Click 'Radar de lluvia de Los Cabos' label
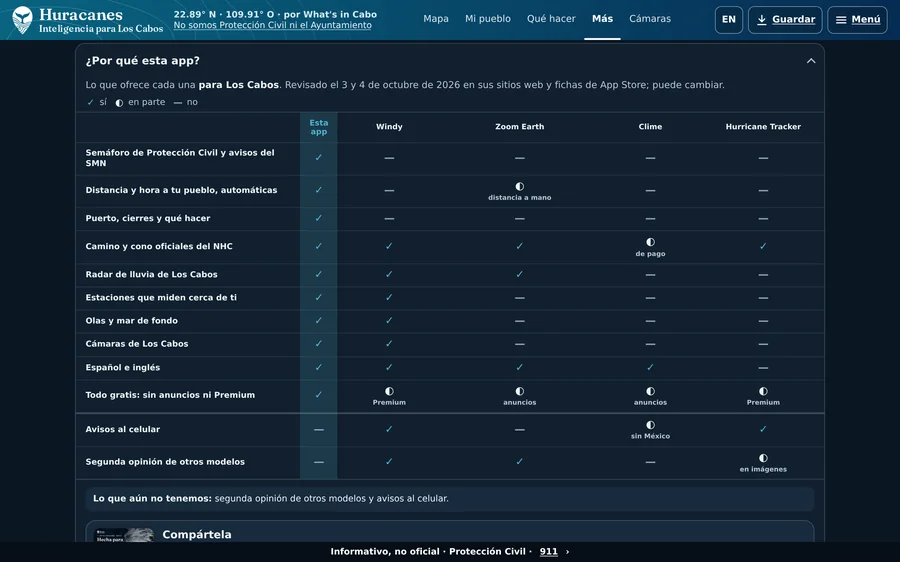Image resolution: width=900 pixels, height=562 pixels. click(x=152, y=274)
